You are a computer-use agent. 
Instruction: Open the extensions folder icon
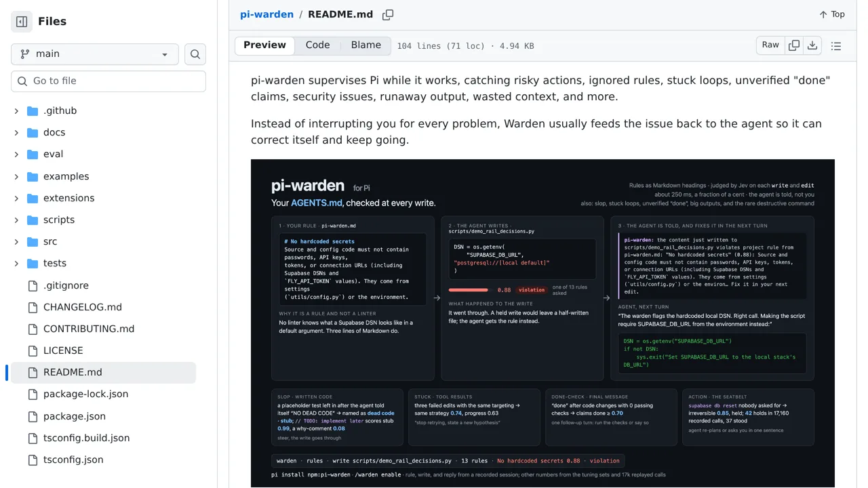tap(33, 198)
